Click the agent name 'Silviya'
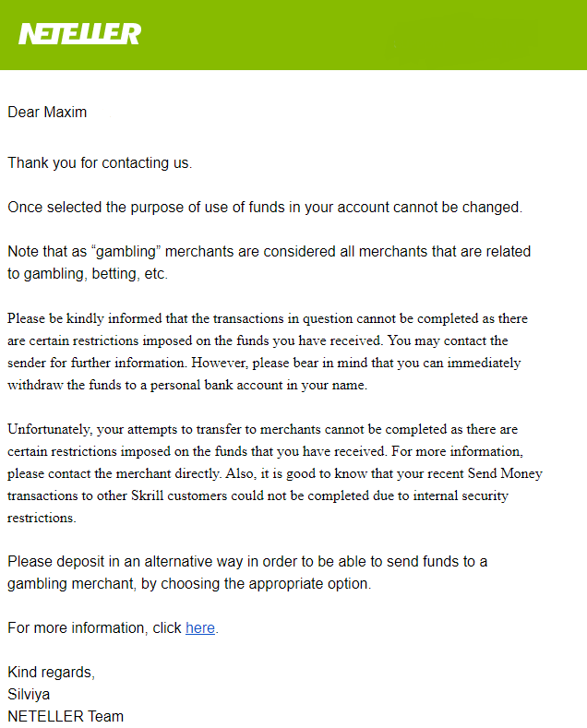 coord(29,695)
